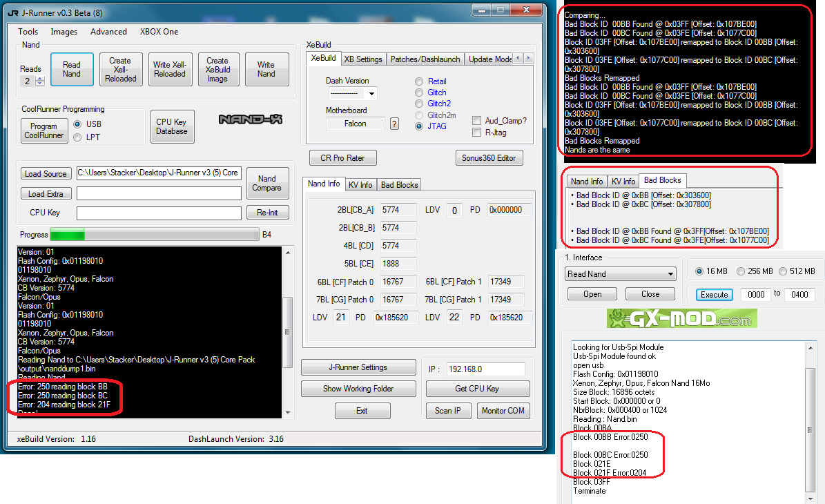The image size is (825, 504).
Task: Enable R-Jtag checkbox
Action: (x=476, y=133)
